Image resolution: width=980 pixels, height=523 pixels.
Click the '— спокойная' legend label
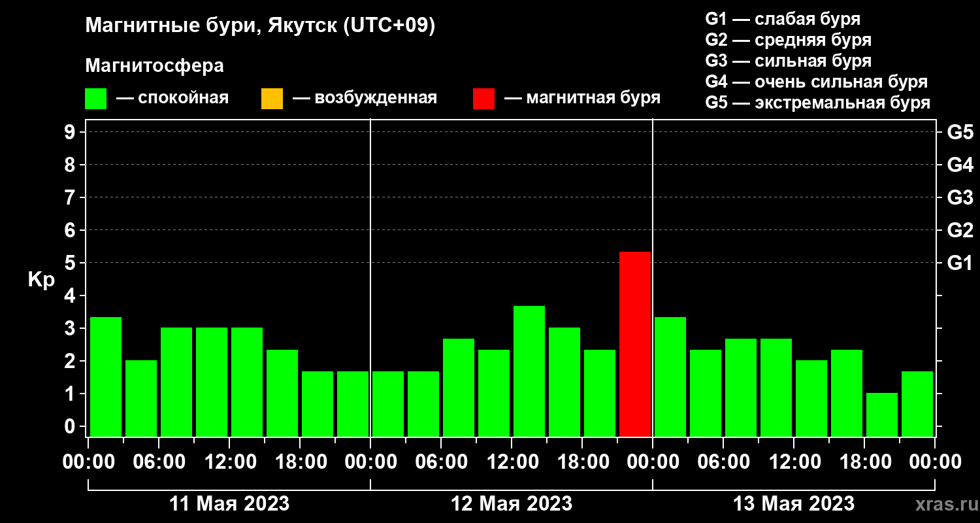(x=172, y=98)
